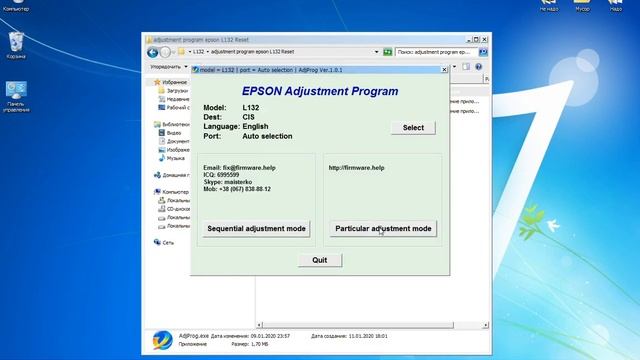640x360 pixels.
Task: Open the Панель управления desktop icon
Action: (16, 96)
